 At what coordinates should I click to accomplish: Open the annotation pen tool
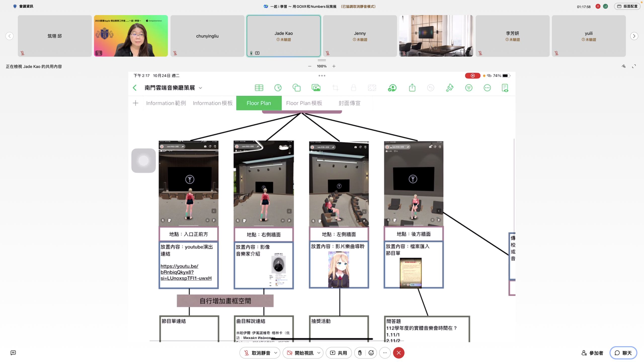point(623,66)
